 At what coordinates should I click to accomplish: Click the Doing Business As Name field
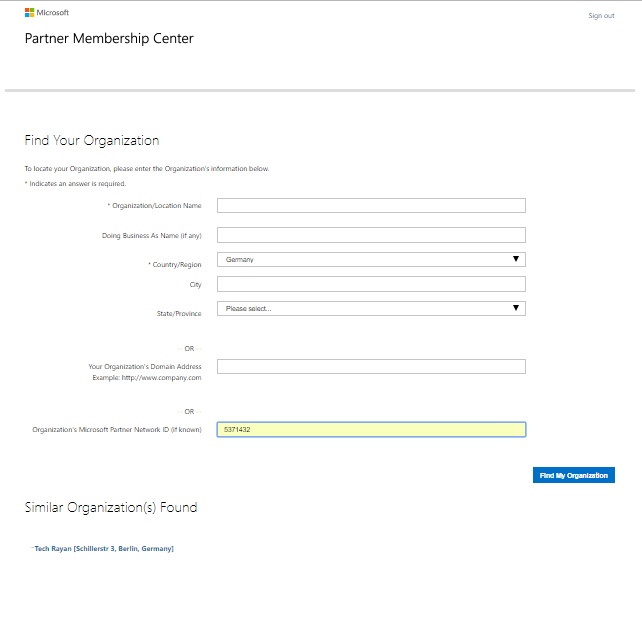[x=371, y=235]
